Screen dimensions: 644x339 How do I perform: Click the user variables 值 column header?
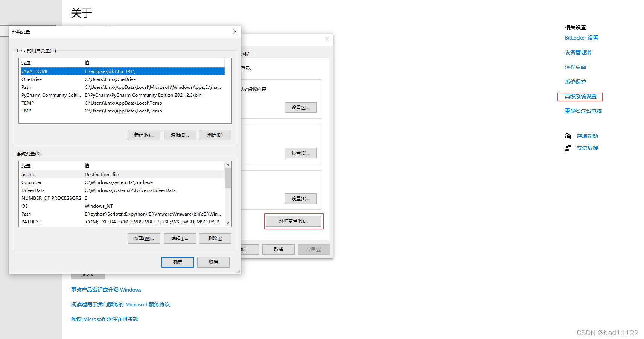[x=153, y=63]
